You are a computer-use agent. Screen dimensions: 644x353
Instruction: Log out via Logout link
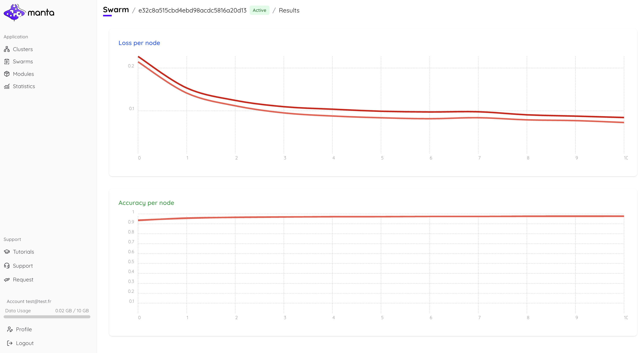tap(25, 343)
